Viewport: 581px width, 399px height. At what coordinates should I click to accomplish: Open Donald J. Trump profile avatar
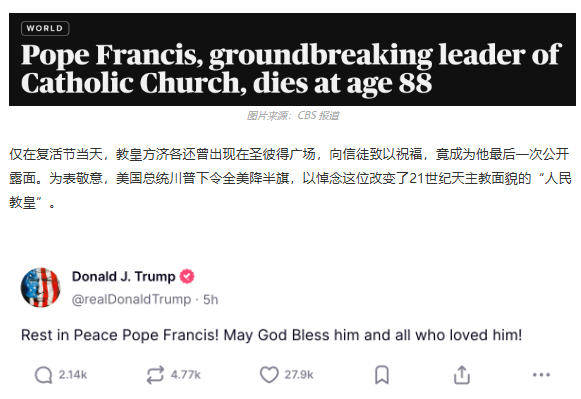click(41, 287)
